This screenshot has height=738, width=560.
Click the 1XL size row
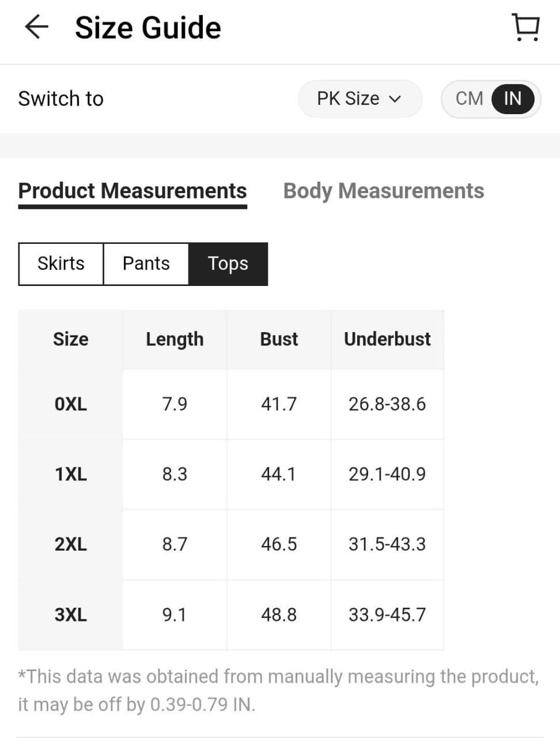click(231, 475)
